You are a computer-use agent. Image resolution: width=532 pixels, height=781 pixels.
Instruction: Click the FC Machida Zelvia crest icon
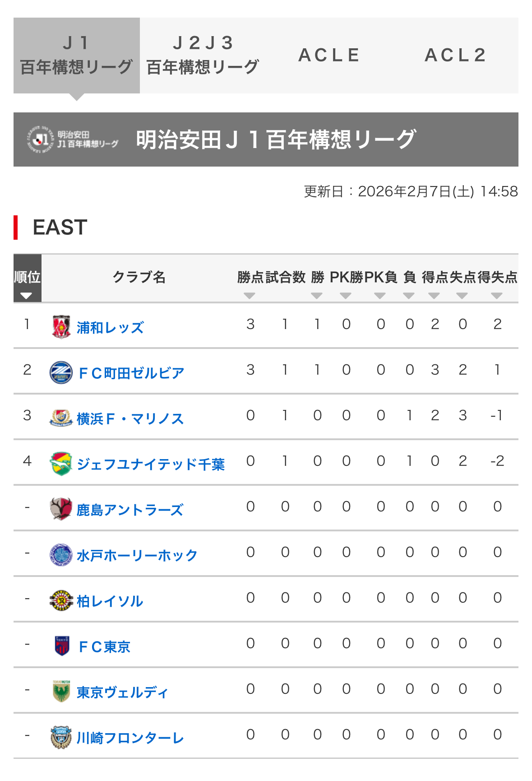[61, 372]
